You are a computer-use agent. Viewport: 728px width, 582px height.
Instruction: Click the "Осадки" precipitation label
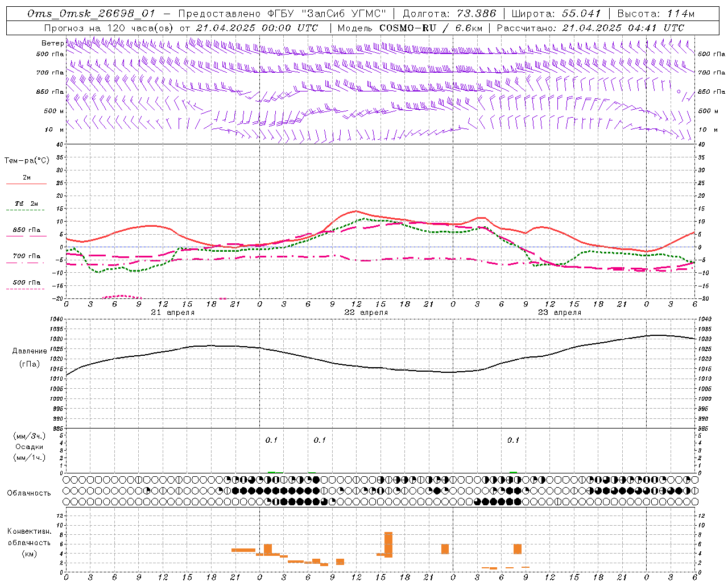click(x=29, y=447)
